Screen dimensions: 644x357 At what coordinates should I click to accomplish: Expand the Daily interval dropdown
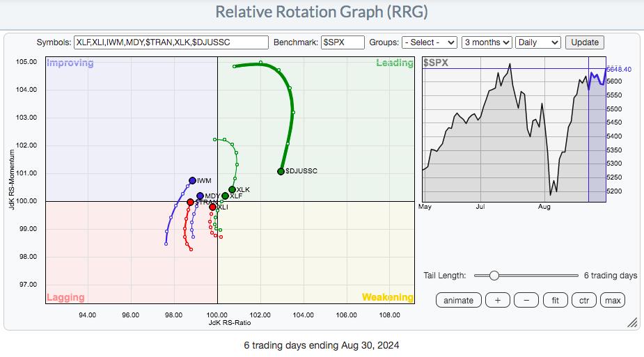pos(538,42)
